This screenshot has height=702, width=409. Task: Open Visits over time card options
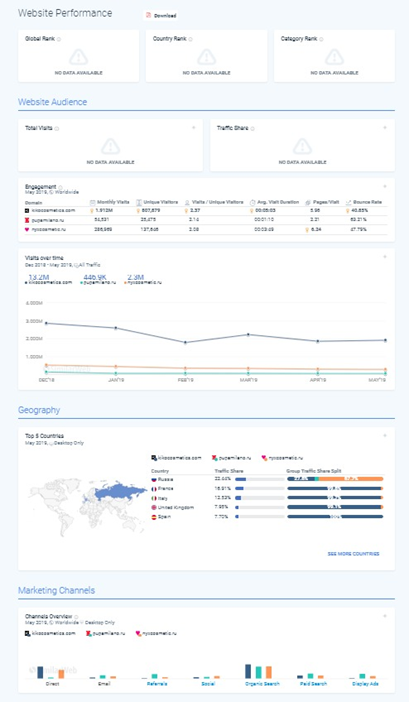[x=385, y=257]
